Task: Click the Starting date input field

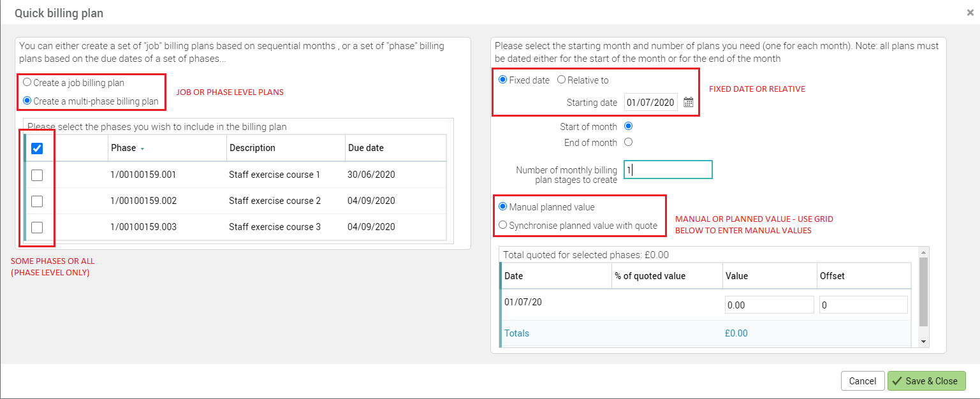Action: click(650, 103)
